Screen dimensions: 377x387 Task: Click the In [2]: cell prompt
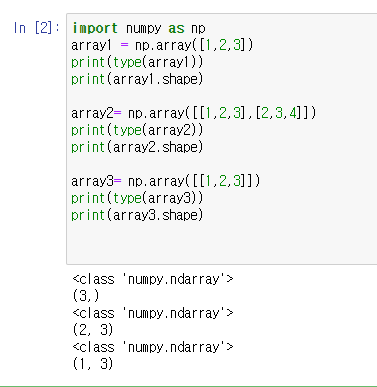(37, 28)
